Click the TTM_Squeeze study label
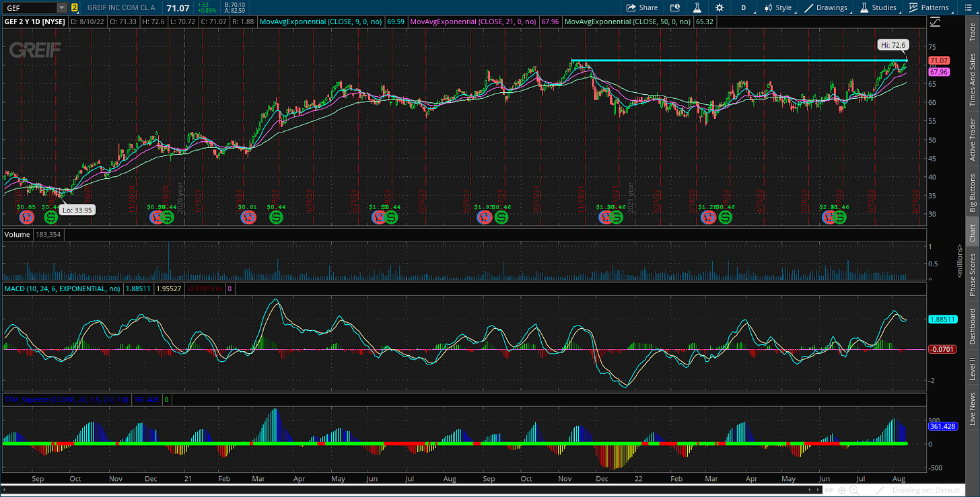 67,399
